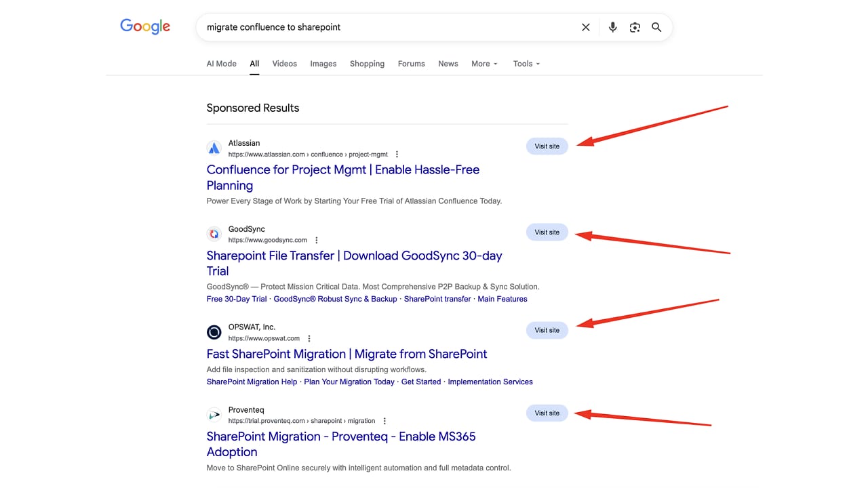Click the OPSWAT, Inc. advertiser name
Screen dimensions: 868x488
coord(252,327)
